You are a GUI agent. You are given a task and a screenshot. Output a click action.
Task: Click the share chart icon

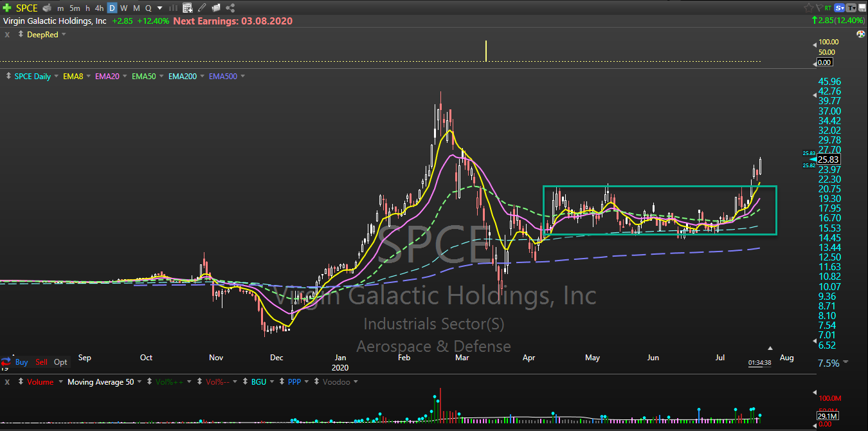tap(230, 8)
